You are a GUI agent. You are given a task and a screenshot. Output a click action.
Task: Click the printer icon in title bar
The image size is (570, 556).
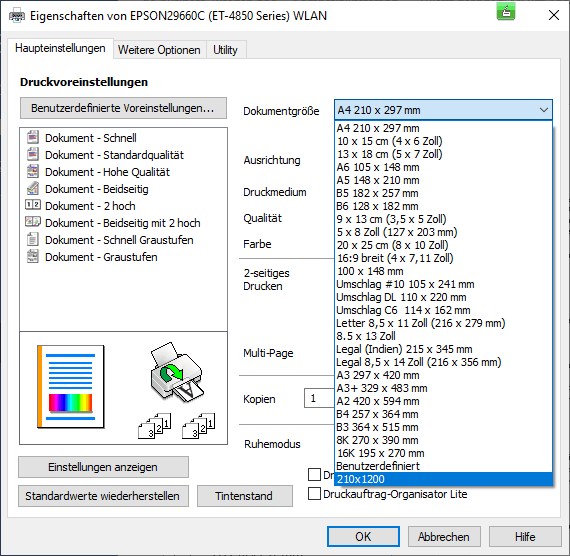(x=17, y=16)
